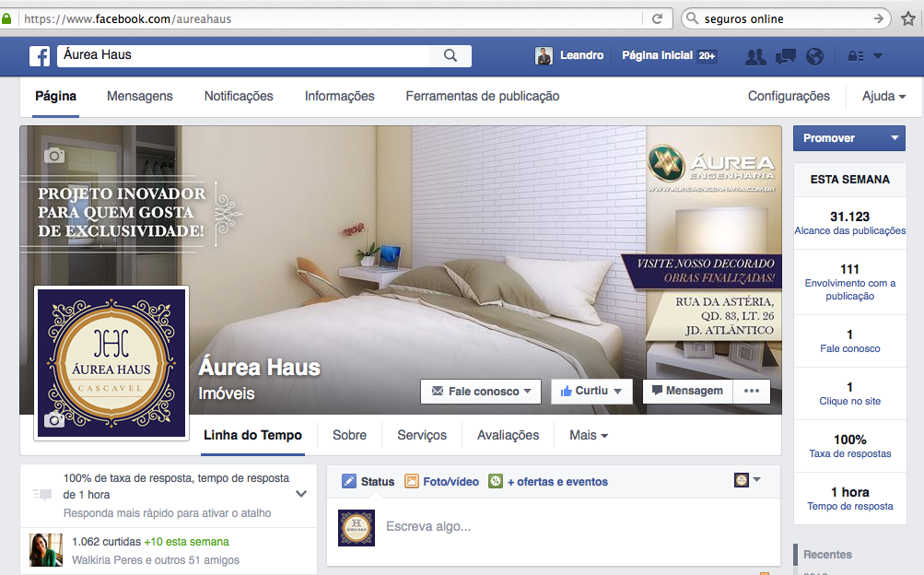Open the Promover dropdown arrow
The width and height of the screenshot is (924, 575).
click(895, 138)
